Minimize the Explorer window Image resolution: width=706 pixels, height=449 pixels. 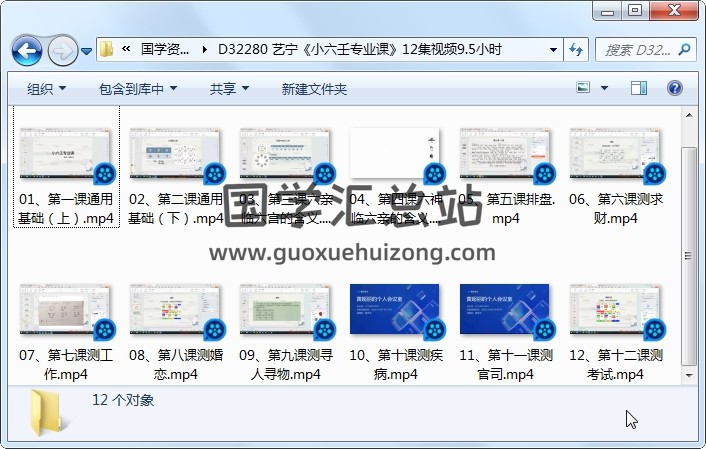[607, 10]
